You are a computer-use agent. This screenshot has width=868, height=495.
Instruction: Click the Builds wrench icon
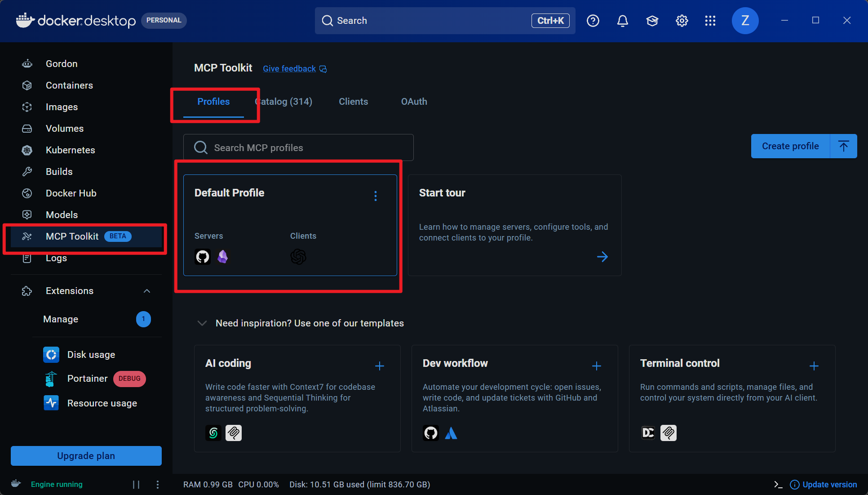(27, 172)
